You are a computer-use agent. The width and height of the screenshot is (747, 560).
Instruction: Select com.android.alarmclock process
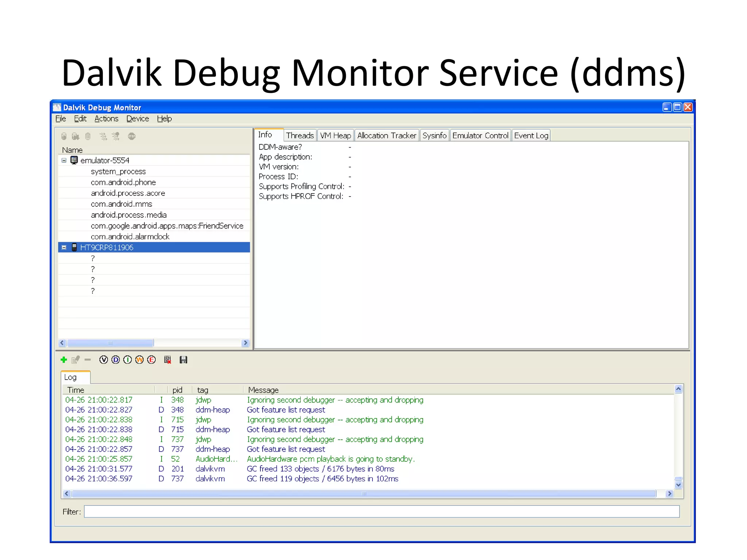[154, 237]
